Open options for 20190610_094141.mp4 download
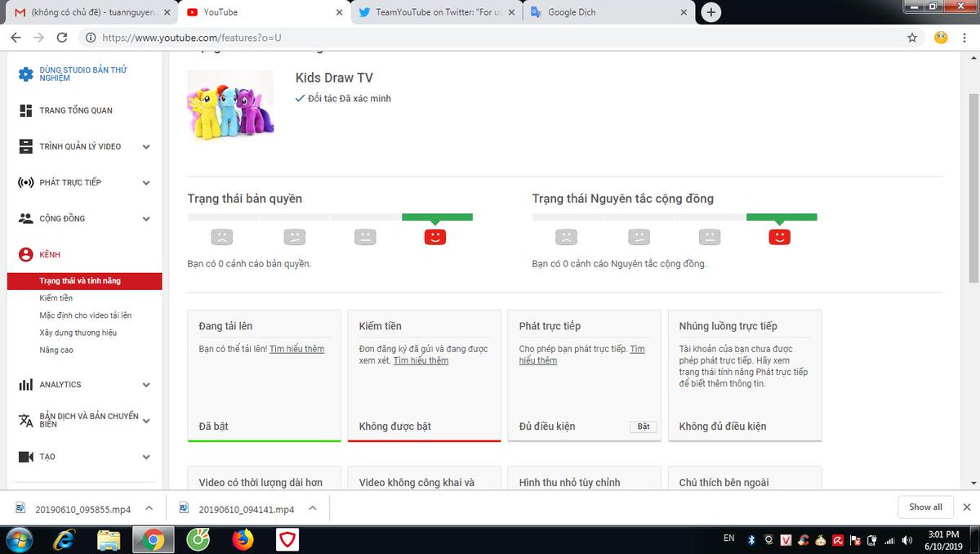 coord(312,507)
